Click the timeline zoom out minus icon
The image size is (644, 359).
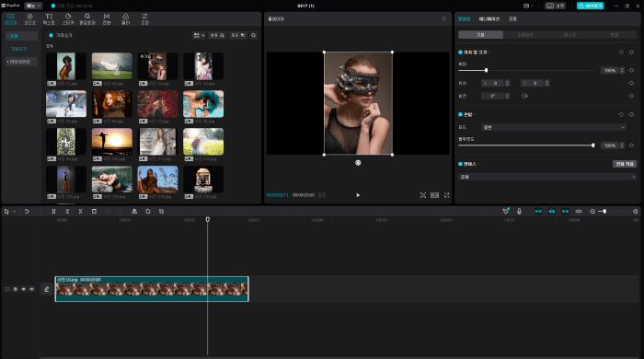pyautogui.click(x=592, y=211)
